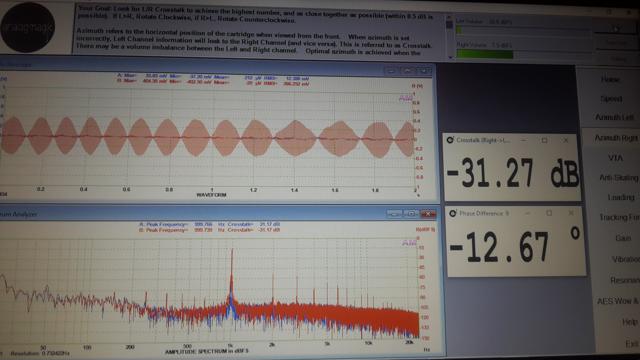Click the instruction text scrollbar down arrow

450,58
